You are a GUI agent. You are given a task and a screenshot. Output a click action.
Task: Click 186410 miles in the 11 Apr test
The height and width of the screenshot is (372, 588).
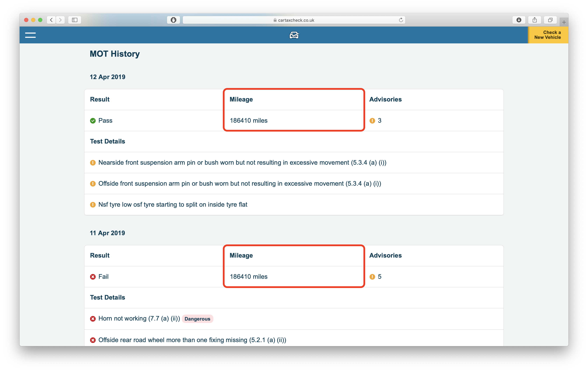click(x=249, y=276)
